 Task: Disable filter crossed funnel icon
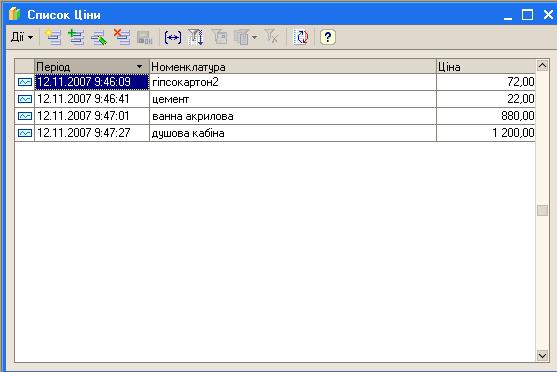pos(272,37)
